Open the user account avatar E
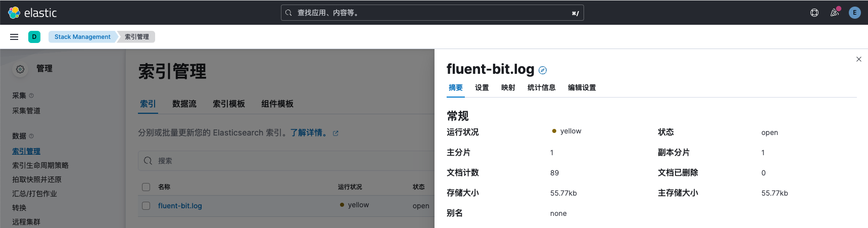The height and width of the screenshot is (228, 868). coord(855,13)
